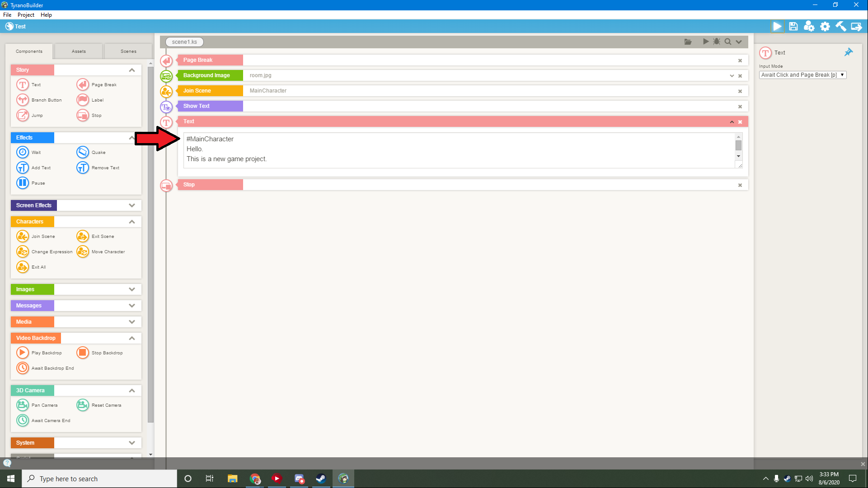The width and height of the screenshot is (868, 488).
Task: Click the bug debug icon in scene bar
Action: pyautogui.click(x=717, y=42)
